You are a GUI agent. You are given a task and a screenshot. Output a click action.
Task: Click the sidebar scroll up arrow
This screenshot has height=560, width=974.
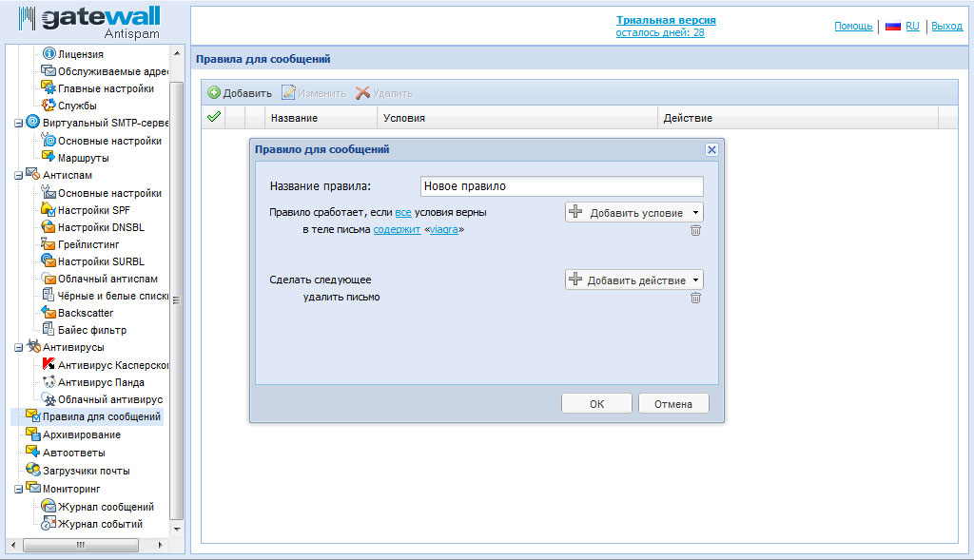[x=177, y=53]
